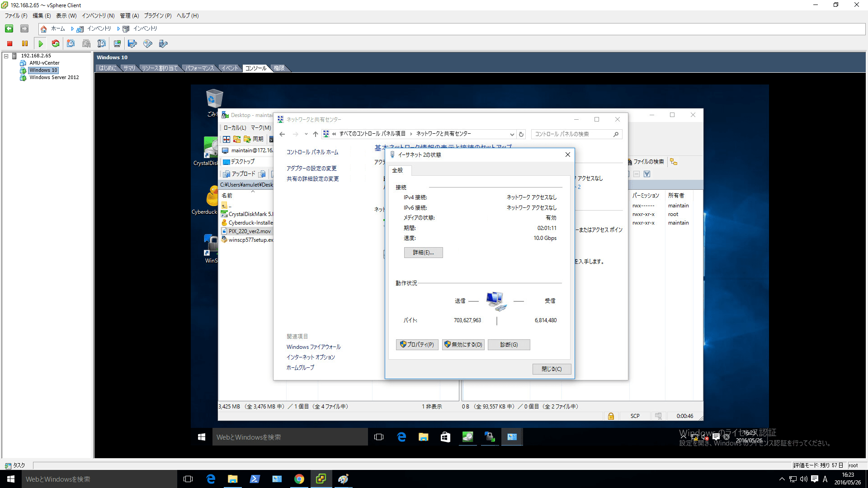Viewport: 868px width, 488px height.
Task: Switch to the パフォーマンス tab
Action: click(200, 68)
